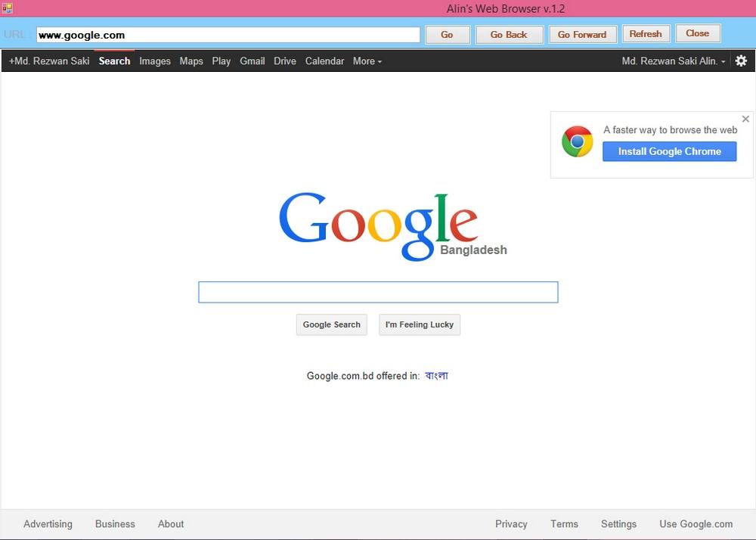
Task: Open the About footer link
Action: (x=171, y=524)
